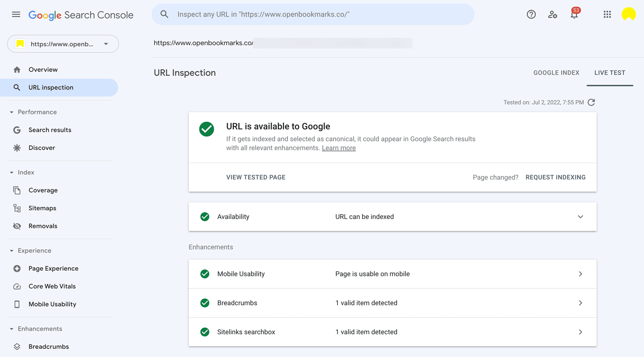The width and height of the screenshot is (644, 357).
Task: Open the property selector dropdown
Action: [63, 44]
